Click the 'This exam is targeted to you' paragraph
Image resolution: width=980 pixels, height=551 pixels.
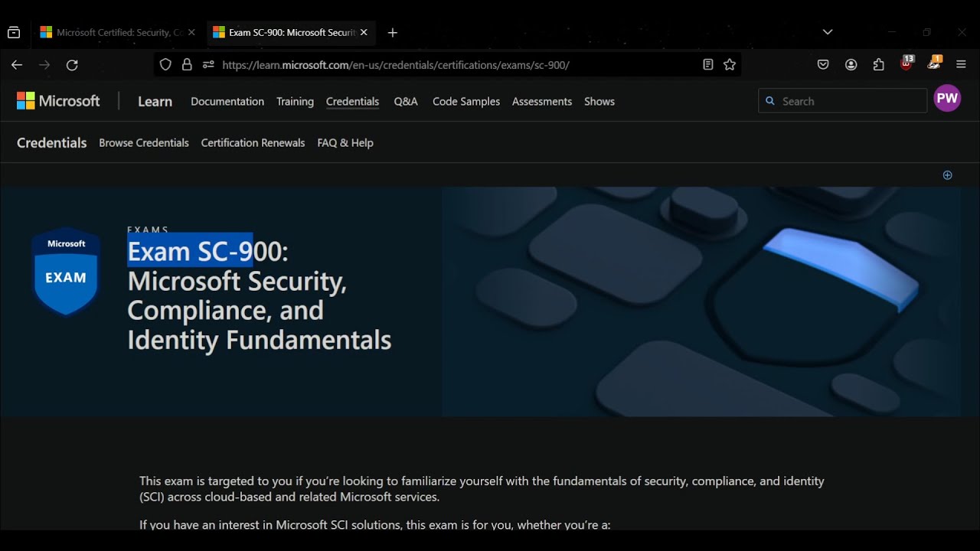[482, 489]
